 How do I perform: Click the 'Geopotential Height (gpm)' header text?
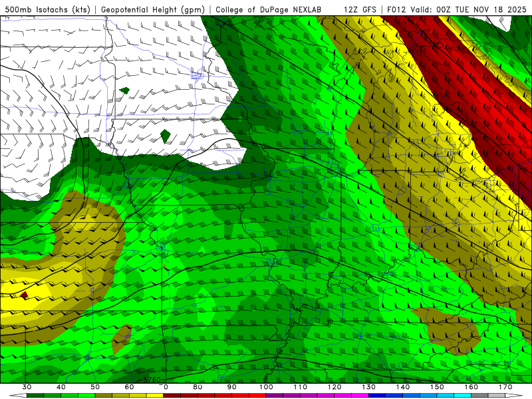pyautogui.click(x=153, y=9)
